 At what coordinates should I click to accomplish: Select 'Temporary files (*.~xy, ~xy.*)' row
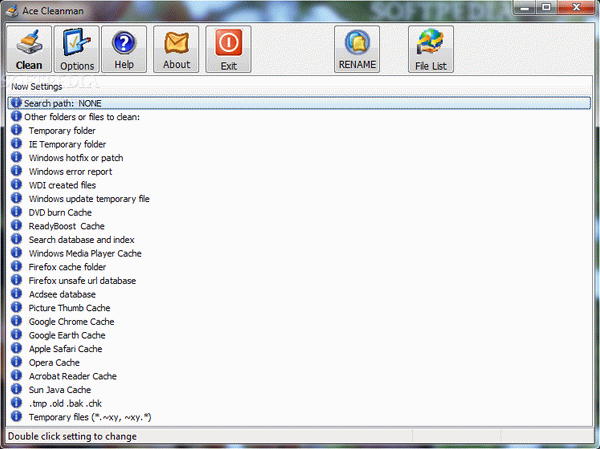pos(299,417)
